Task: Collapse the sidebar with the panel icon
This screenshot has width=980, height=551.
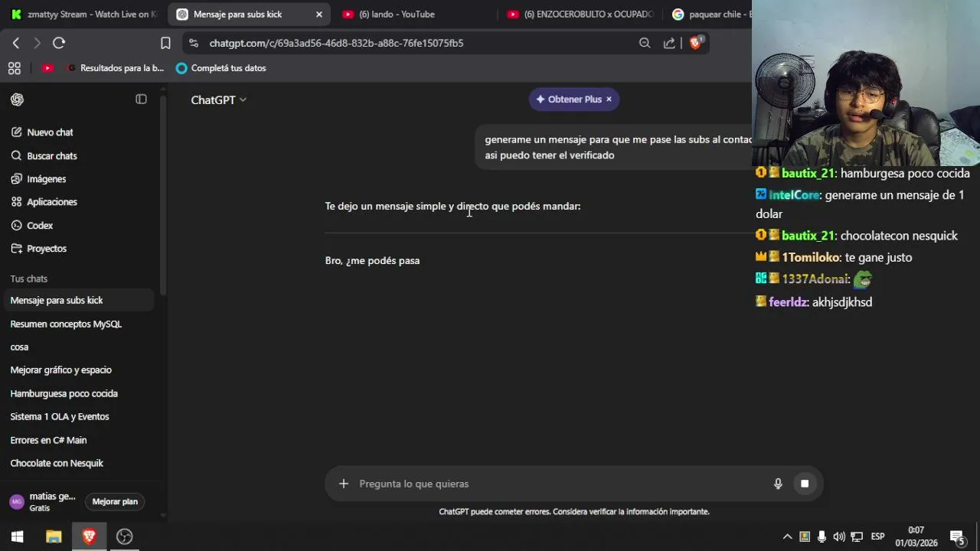Action: click(141, 99)
